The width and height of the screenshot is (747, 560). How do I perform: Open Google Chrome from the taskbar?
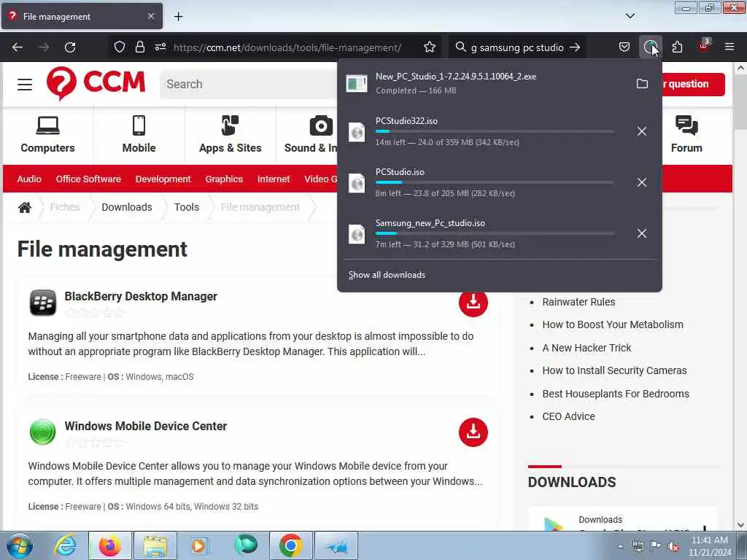click(x=291, y=545)
